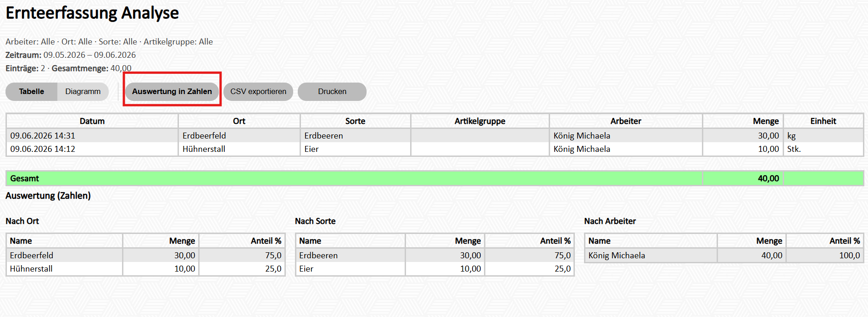Click the Arbeiter column header
The height and width of the screenshot is (317, 868).
[x=626, y=121]
